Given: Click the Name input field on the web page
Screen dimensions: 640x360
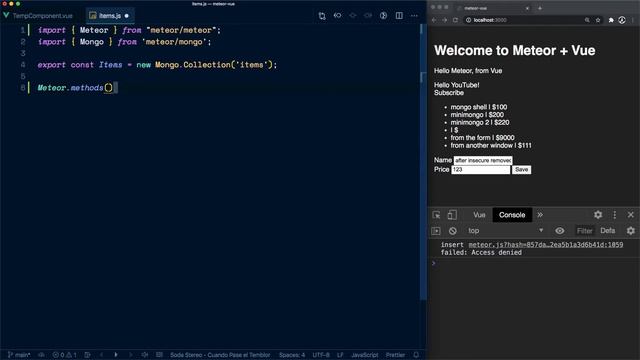Looking at the screenshot, I should click(483, 160).
